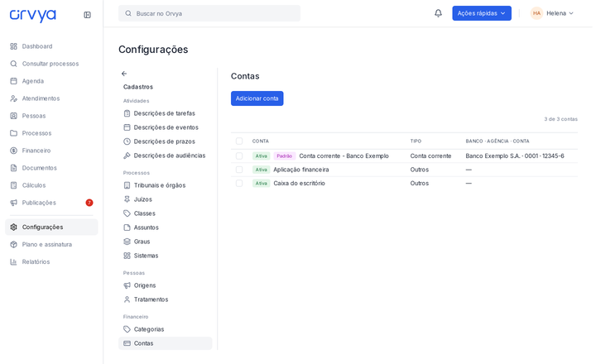Open the notifications bell

438,13
